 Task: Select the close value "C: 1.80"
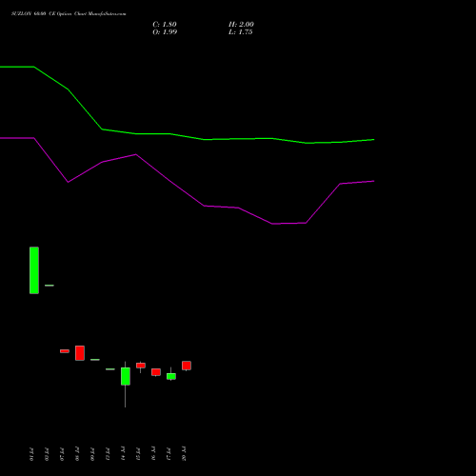pos(165,25)
